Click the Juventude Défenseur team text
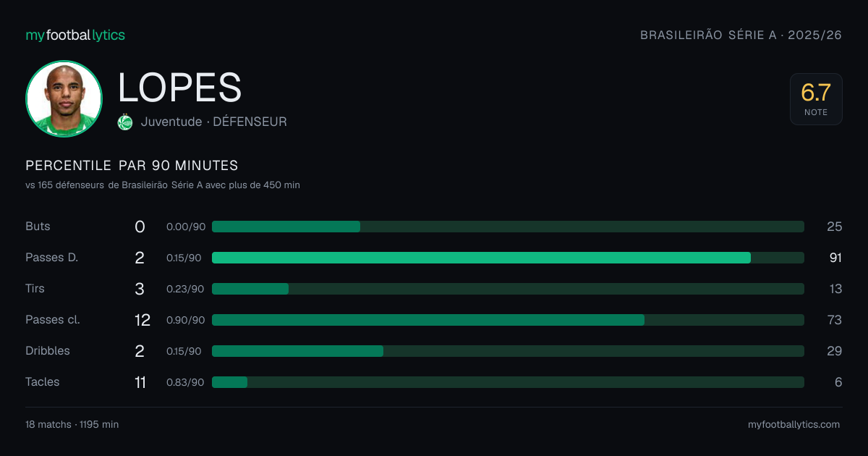The image size is (868, 456). pyautogui.click(x=214, y=122)
